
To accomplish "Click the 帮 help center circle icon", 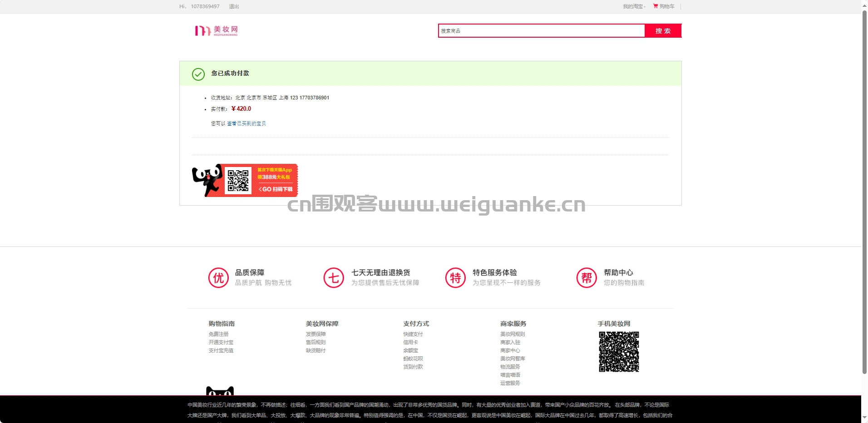I will tap(587, 278).
